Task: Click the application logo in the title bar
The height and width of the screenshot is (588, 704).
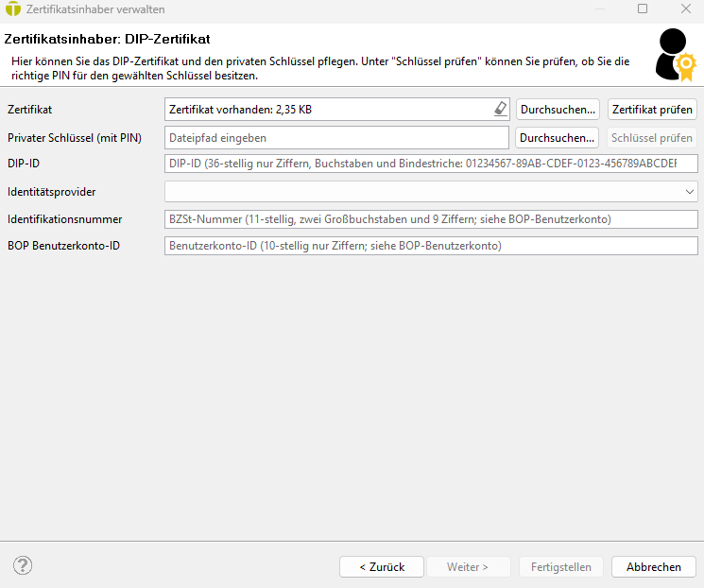Action: coord(12,9)
